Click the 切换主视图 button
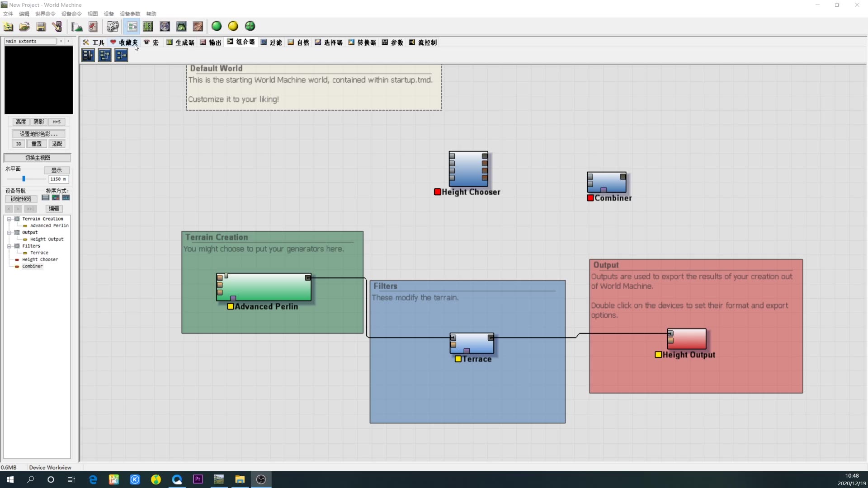This screenshot has width=868, height=488. 38,158
